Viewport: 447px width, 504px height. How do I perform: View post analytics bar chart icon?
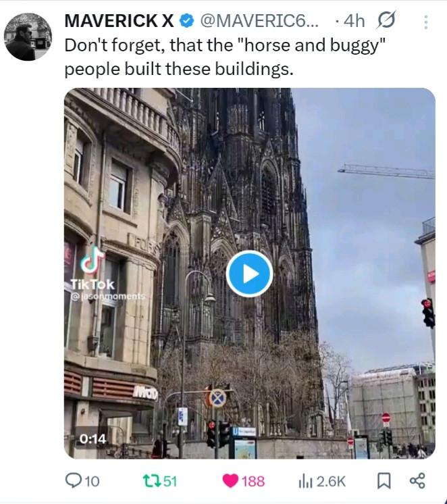(x=305, y=481)
